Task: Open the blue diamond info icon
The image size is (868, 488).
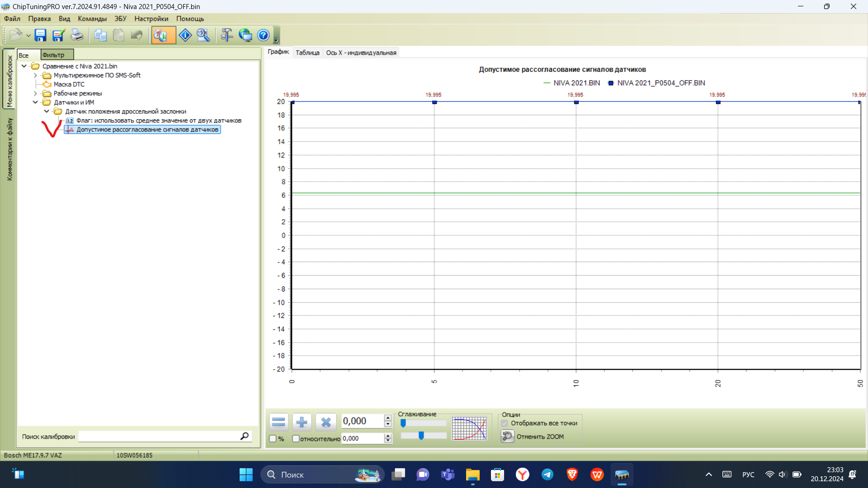Action: point(185,35)
